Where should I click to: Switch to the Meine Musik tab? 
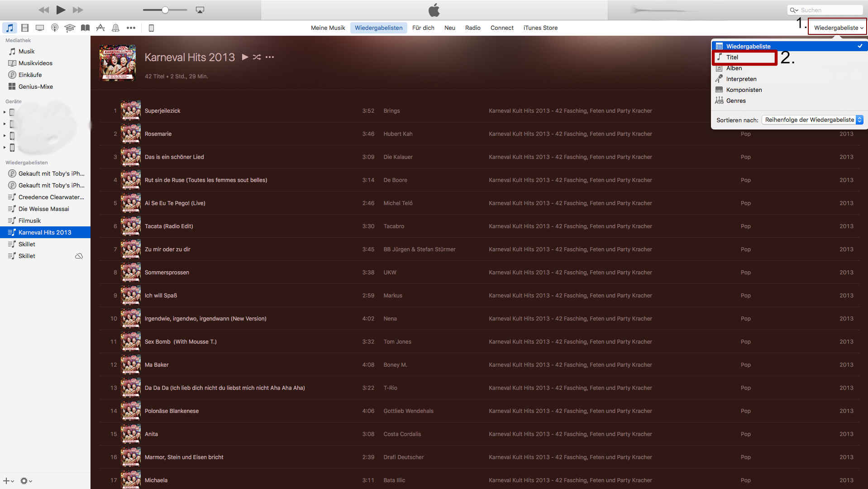328,28
